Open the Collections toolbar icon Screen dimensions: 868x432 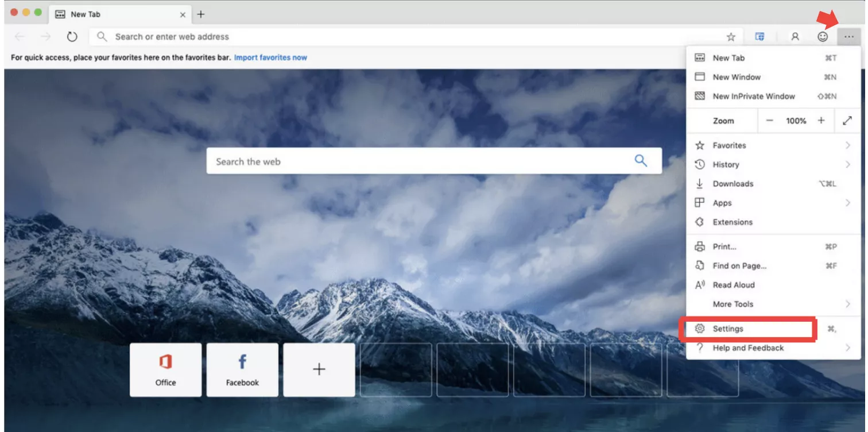click(x=759, y=37)
